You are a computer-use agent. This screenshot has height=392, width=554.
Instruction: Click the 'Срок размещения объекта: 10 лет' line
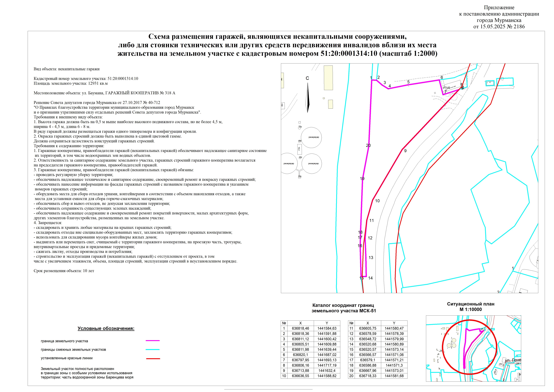pyautogui.click(x=64, y=271)
